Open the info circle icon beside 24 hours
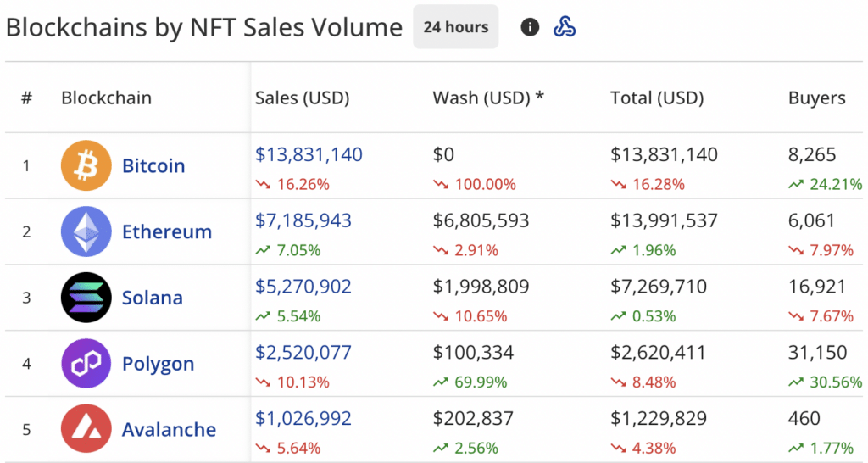The width and height of the screenshot is (868, 463). tap(530, 26)
